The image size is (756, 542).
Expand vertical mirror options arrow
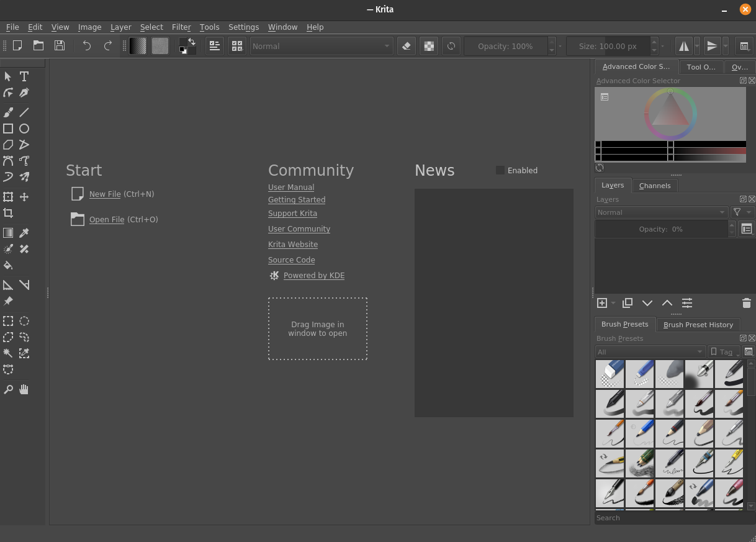(x=725, y=46)
